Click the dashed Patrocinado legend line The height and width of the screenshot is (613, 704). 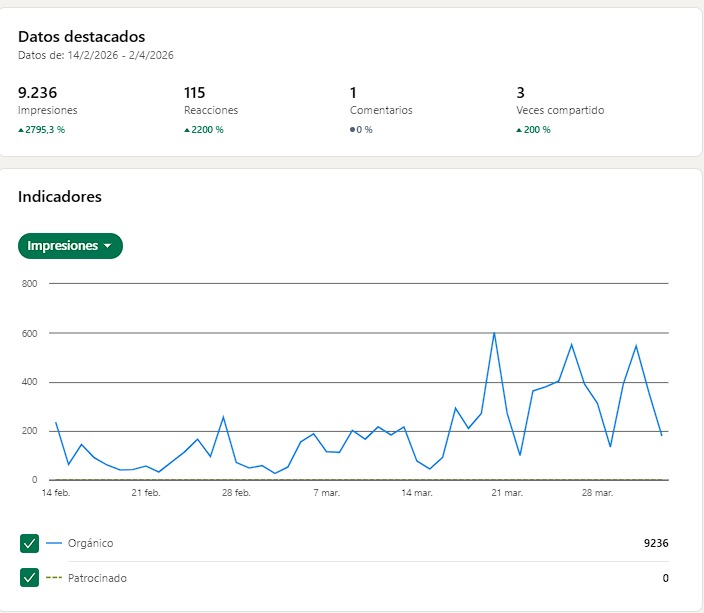pyautogui.click(x=54, y=578)
